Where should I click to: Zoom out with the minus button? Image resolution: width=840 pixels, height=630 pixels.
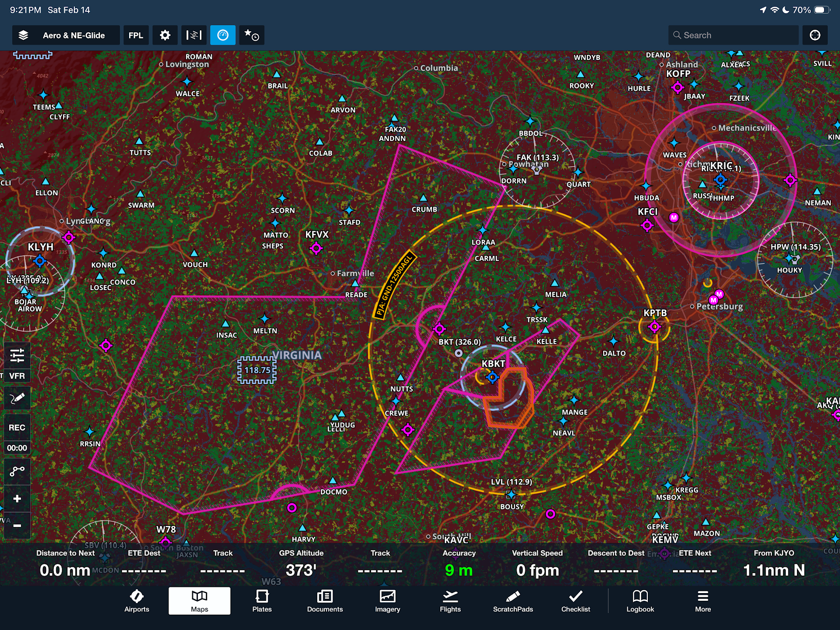(17, 525)
